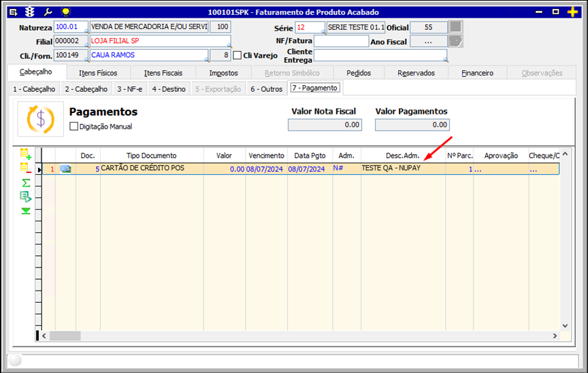
Task: Click the horizontal scrollbar left arrow
Action: tap(44, 336)
